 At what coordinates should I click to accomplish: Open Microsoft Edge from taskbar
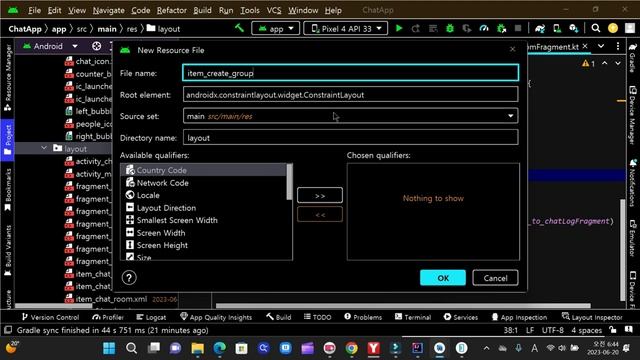[220, 348]
